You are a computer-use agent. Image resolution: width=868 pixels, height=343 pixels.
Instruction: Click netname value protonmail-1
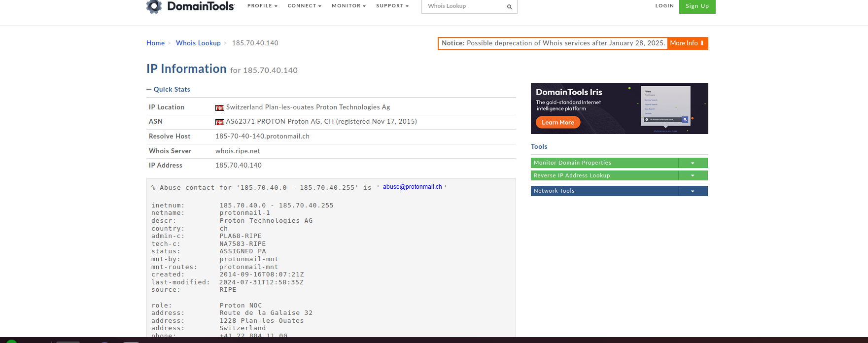245,213
